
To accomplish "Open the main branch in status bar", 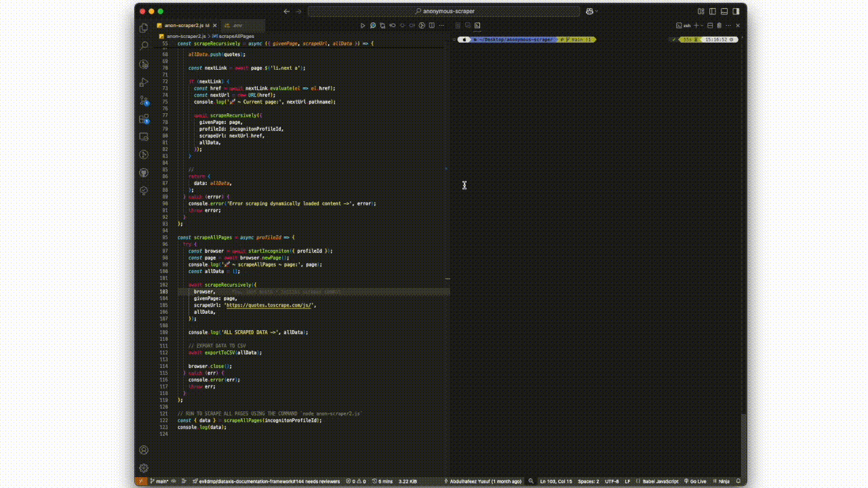I will (159, 481).
